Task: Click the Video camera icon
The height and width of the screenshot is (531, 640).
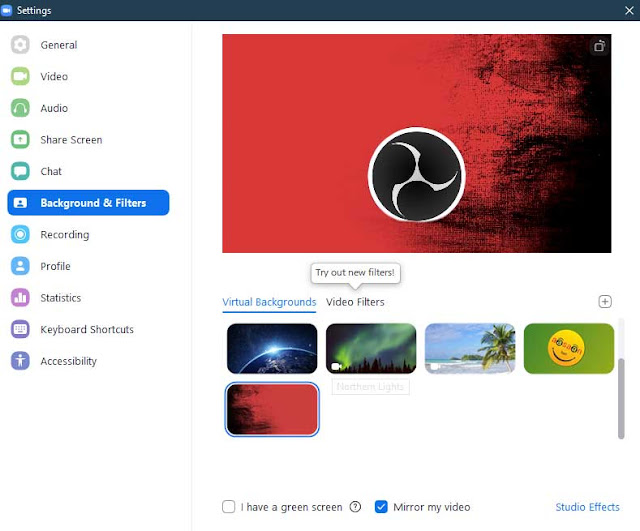Action: click(x=20, y=76)
